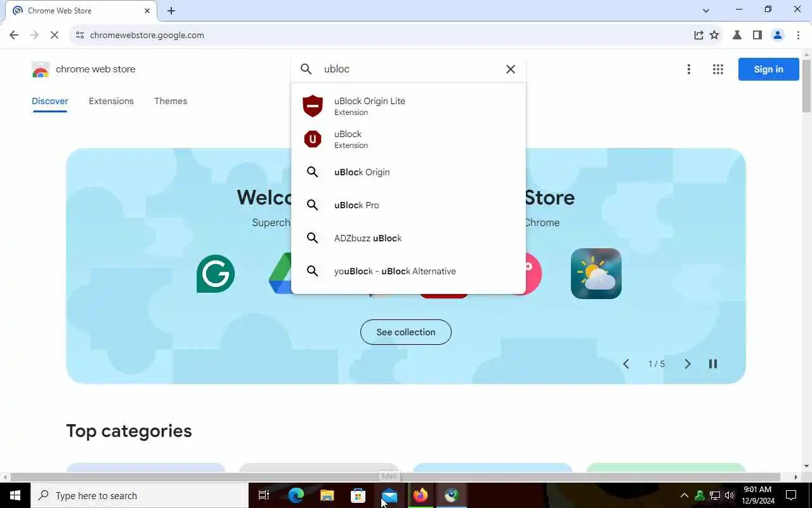Open the Chrome profile avatar

pyautogui.click(x=778, y=35)
